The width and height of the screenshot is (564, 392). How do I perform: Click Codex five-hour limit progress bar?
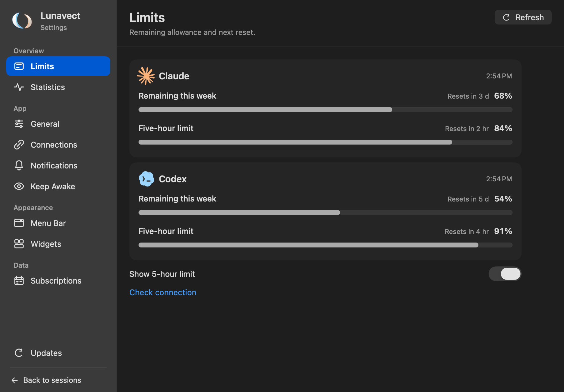325,245
